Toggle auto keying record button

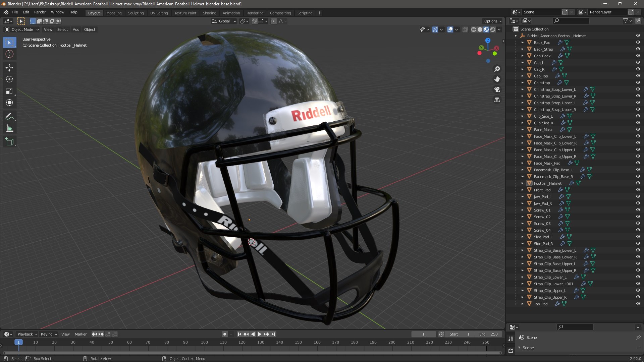tap(225, 334)
